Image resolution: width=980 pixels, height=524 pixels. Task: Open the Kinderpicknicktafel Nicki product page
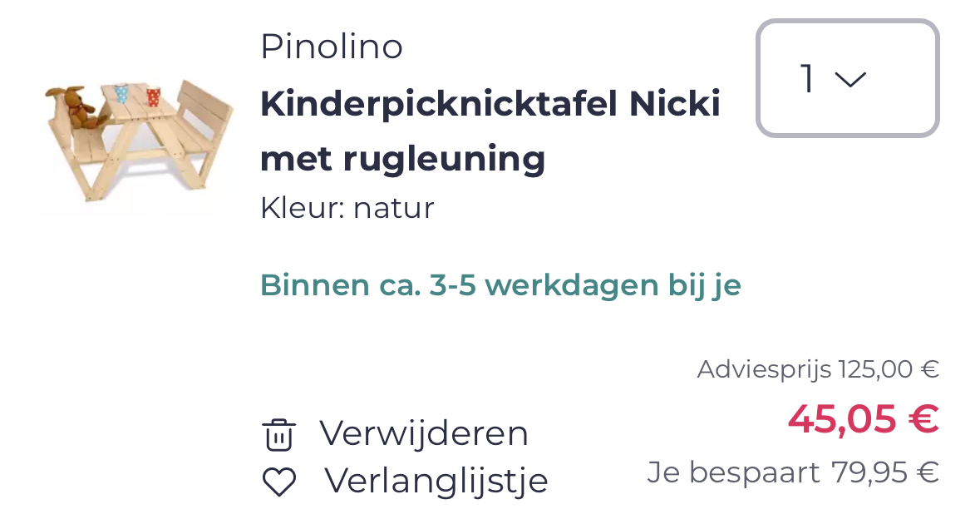point(490,131)
